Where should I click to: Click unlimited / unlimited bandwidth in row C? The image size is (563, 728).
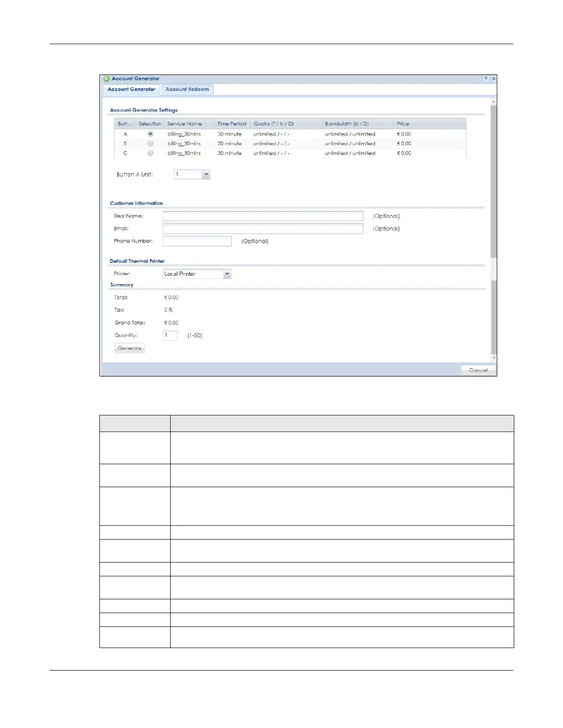350,154
